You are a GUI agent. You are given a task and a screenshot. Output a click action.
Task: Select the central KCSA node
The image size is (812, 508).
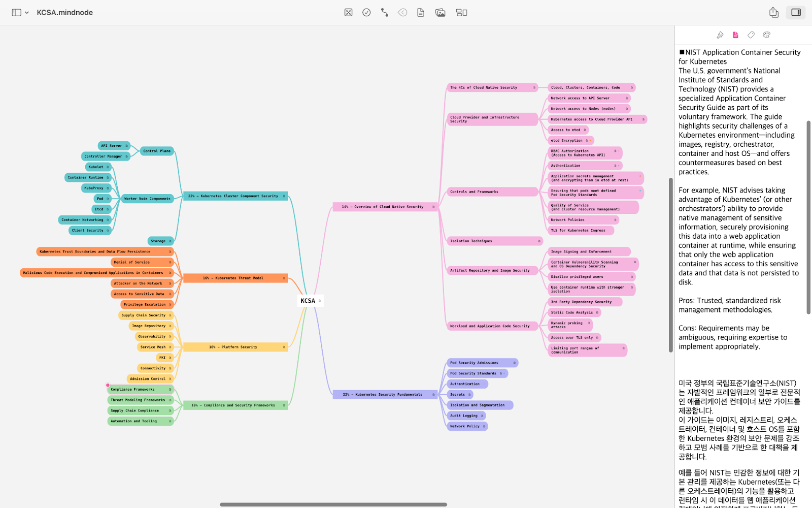310,301
